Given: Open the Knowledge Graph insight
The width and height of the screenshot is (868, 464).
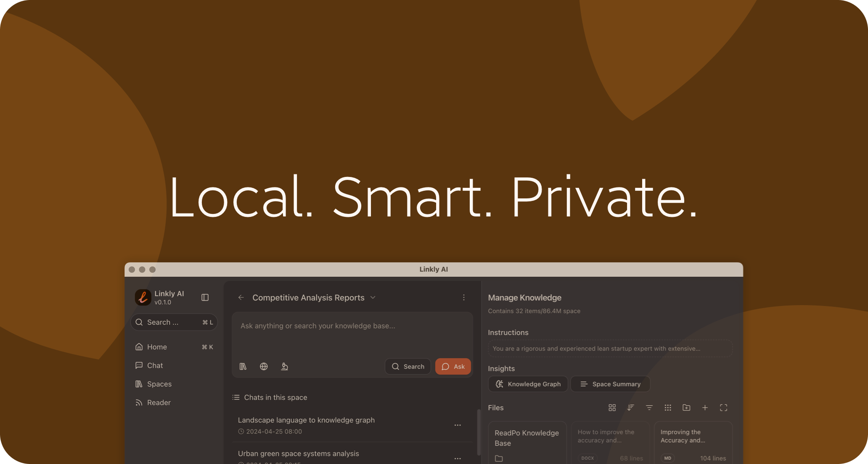Looking at the screenshot, I should pos(528,384).
